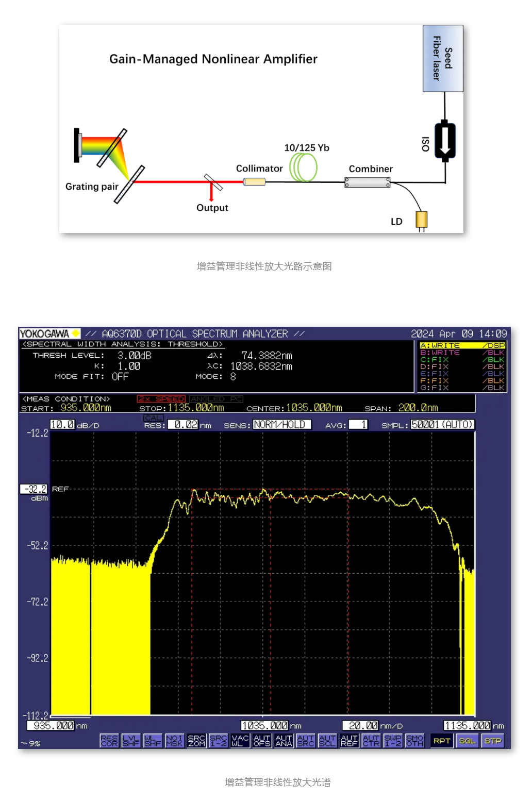
Task: Click the Output label in diagram
Action: coord(212,208)
